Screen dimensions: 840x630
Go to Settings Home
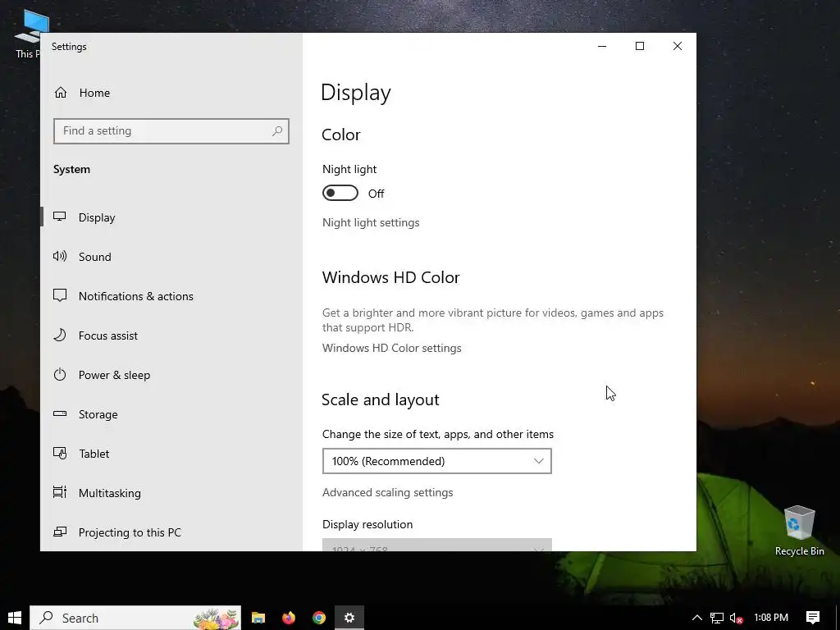point(171,93)
